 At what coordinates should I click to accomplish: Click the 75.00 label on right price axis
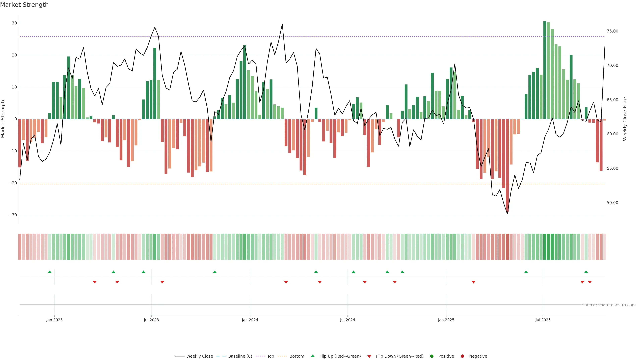click(612, 31)
